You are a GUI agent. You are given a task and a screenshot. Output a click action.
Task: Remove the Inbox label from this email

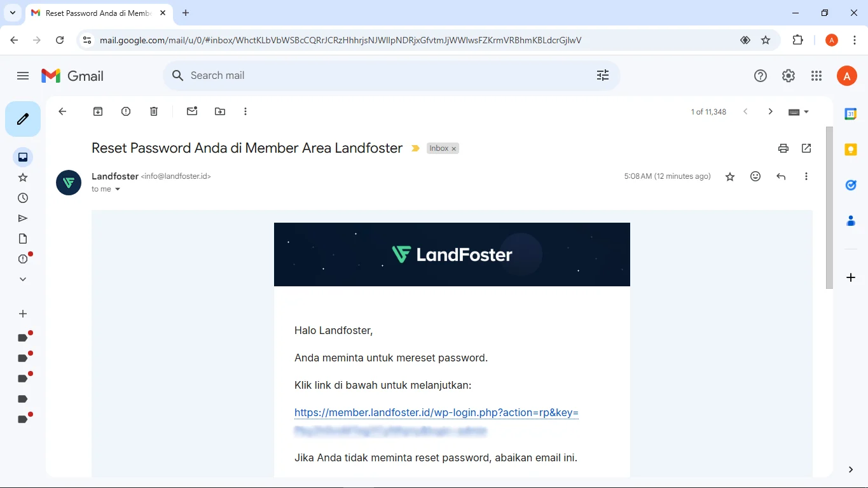pyautogui.click(x=454, y=148)
